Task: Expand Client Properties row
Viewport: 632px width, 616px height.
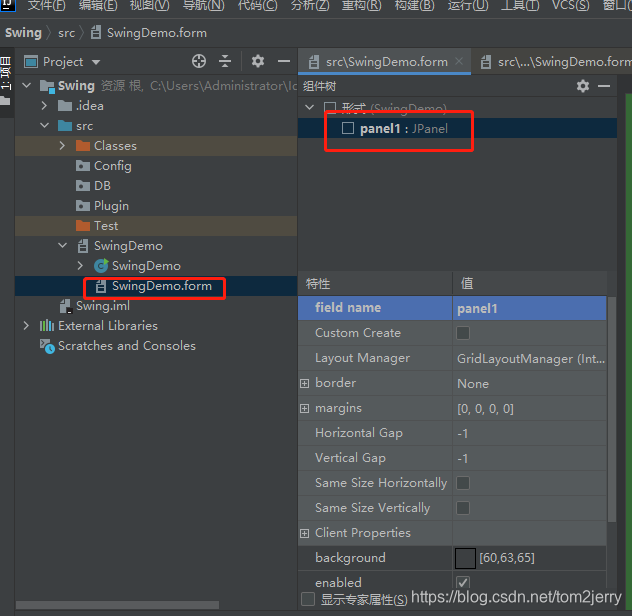Action: [305, 533]
